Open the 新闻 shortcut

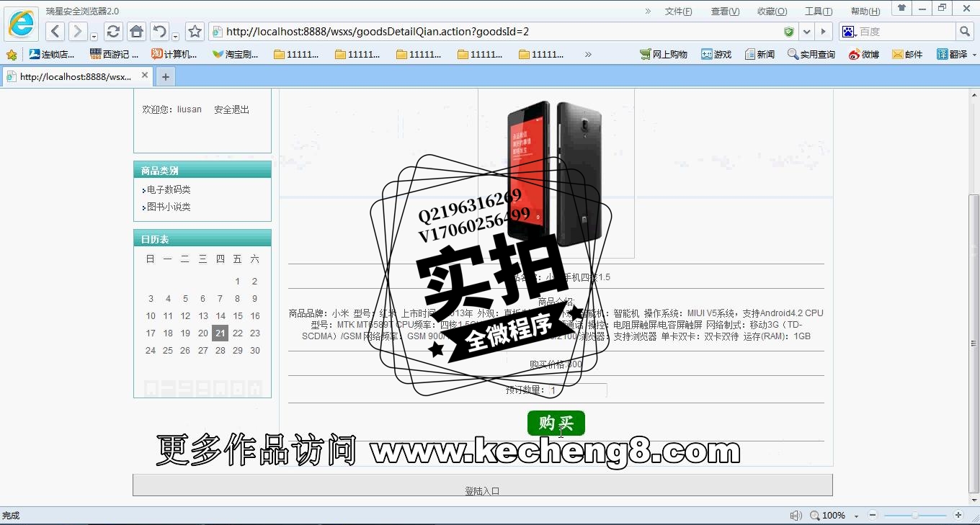point(759,54)
